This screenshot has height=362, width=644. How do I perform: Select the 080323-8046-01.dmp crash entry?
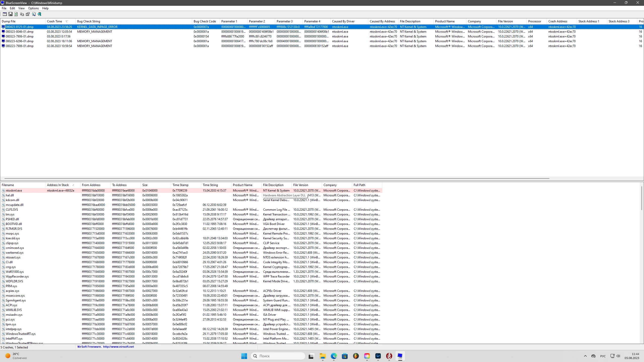[x=20, y=32]
